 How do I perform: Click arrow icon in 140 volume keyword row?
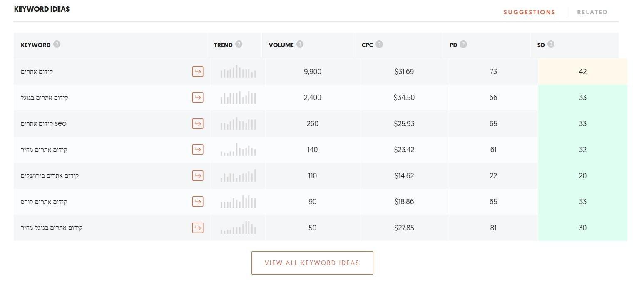(198, 149)
